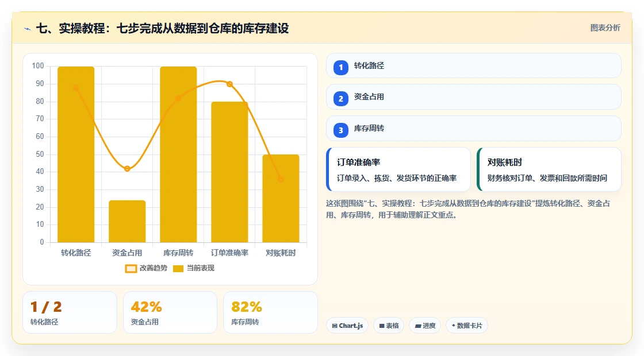The image size is (644, 356).
Task: Click the 图表分析 label in the header
Action: [605, 28]
